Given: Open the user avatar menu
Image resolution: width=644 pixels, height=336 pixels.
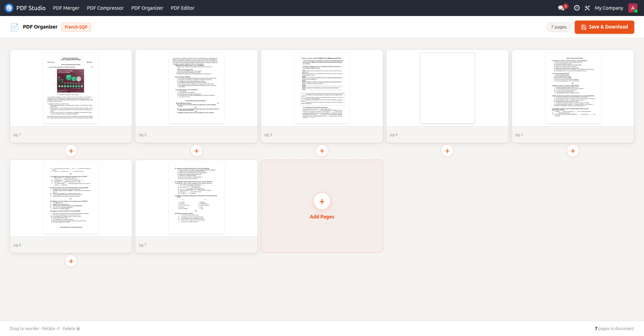Looking at the screenshot, I should click(633, 8).
